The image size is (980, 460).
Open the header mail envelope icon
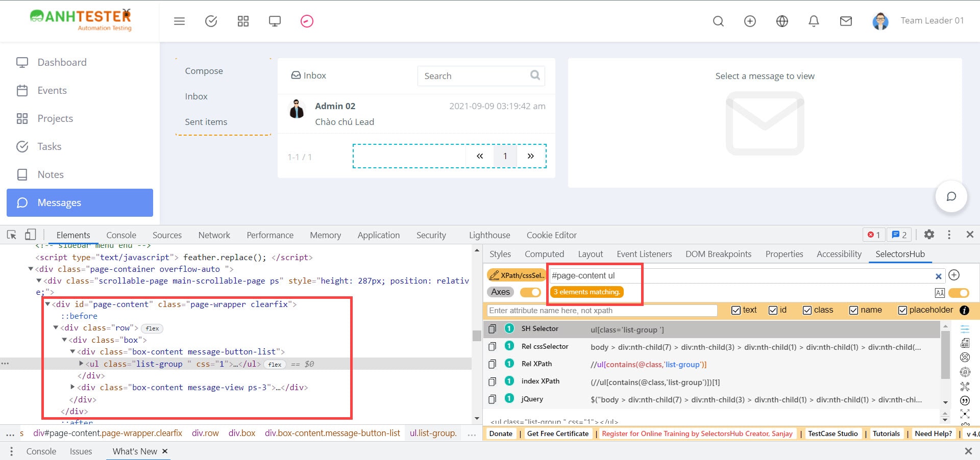pyautogui.click(x=846, y=21)
